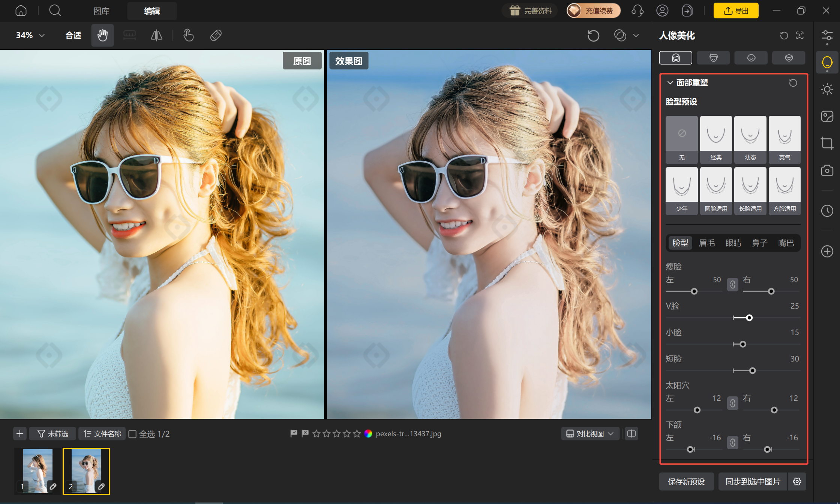The height and width of the screenshot is (504, 840).
Task: Select thumbnail 1 in the filmstrip
Action: pos(37,471)
